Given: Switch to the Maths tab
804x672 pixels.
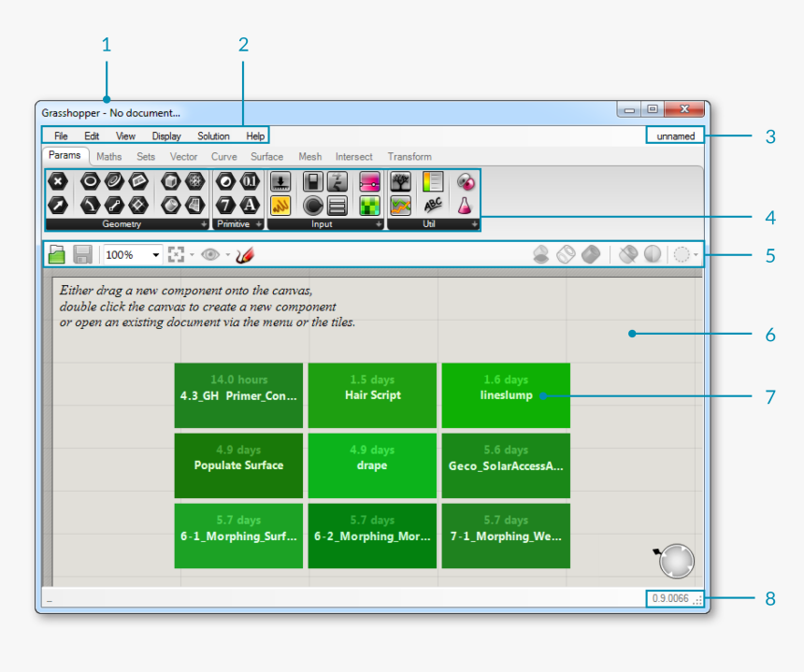Looking at the screenshot, I should (x=108, y=157).
